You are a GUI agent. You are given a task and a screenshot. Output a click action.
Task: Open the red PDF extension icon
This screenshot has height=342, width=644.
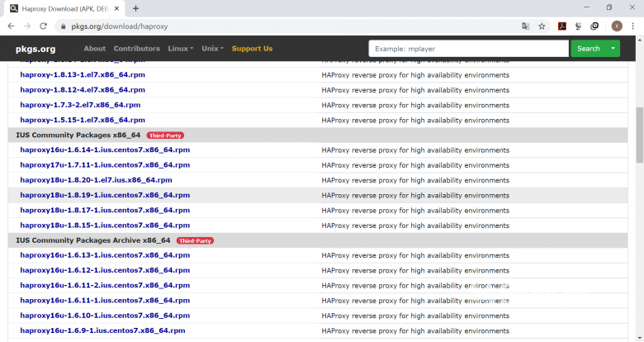coord(562,26)
